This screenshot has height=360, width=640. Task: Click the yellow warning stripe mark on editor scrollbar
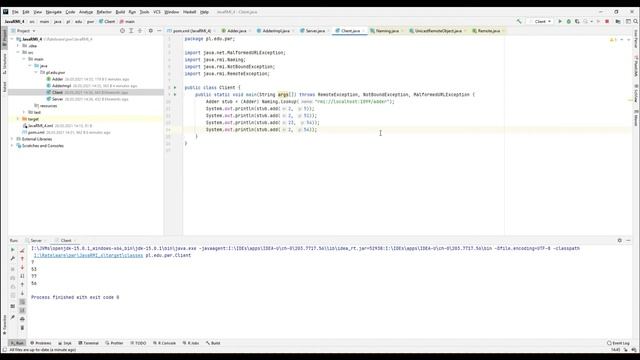630,100
